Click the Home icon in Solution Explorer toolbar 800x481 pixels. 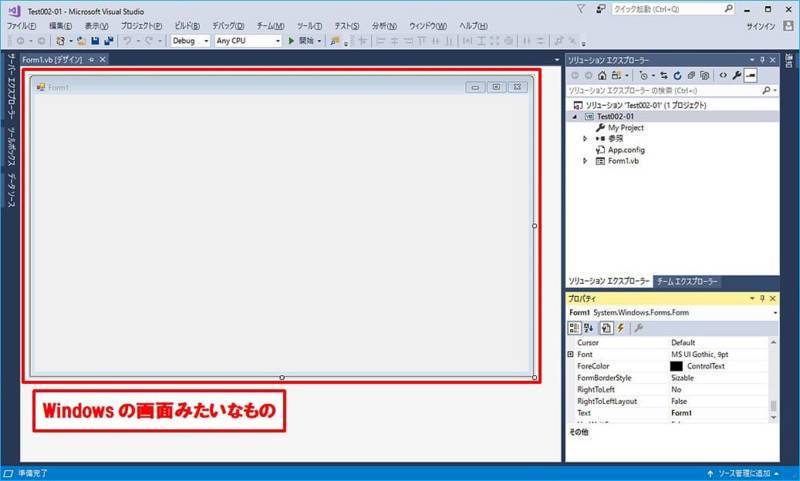click(602, 75)
